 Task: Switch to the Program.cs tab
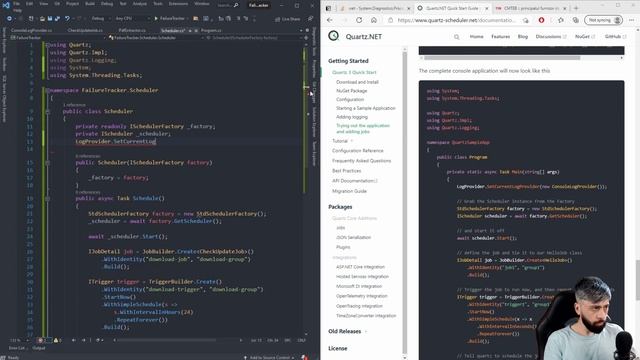point(211,30)
